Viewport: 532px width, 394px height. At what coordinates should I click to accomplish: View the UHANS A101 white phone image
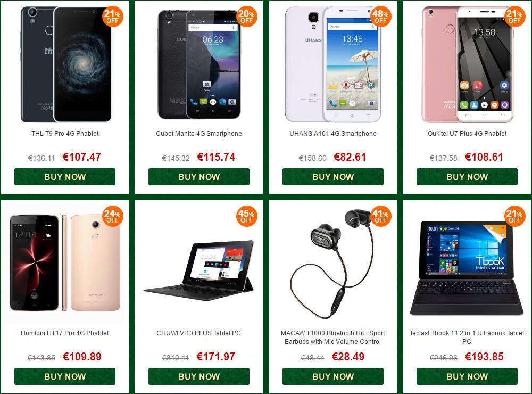click(333, 64)
